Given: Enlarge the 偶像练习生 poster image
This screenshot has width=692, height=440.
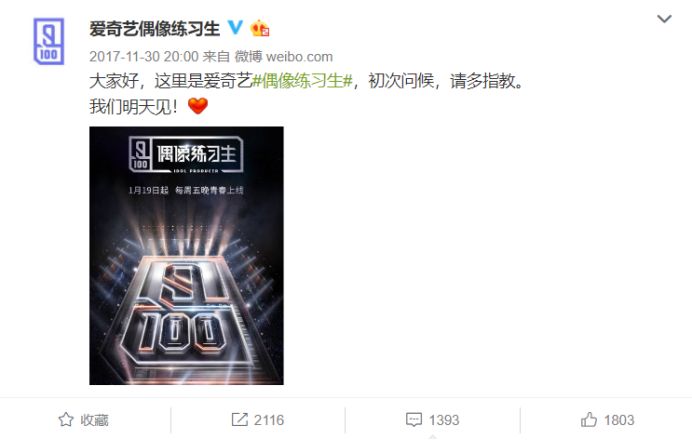Looking at the screenshot, I should 186,256.
